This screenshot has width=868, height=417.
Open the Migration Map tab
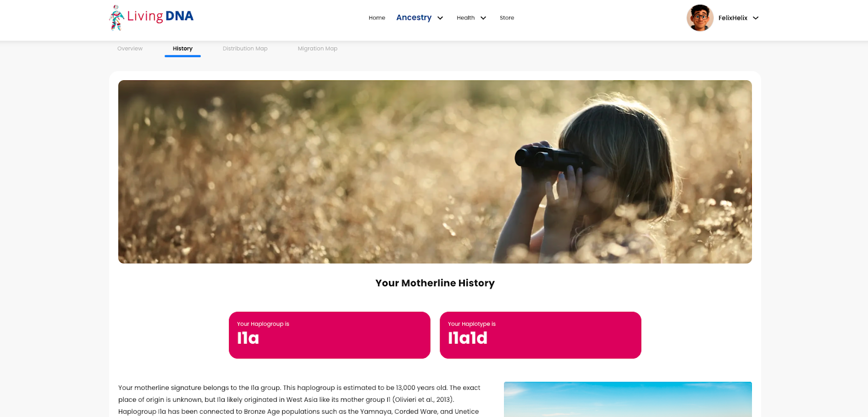click(x=317, y=48)
